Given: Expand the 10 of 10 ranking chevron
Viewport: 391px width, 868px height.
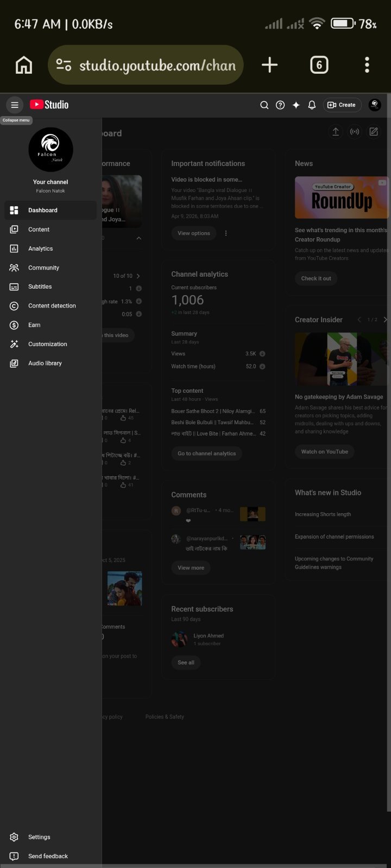Looking at the screenshot, I should (138, 276).
